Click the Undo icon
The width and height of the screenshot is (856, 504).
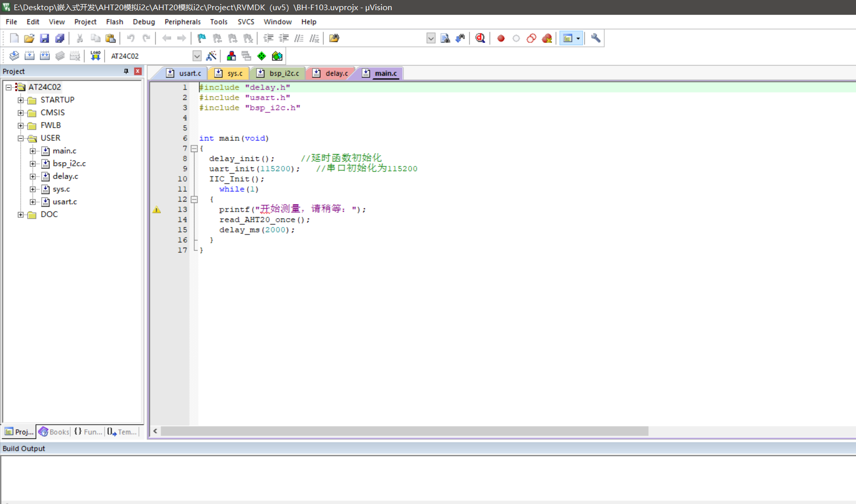pyautogui.click(x=131, y=38)
